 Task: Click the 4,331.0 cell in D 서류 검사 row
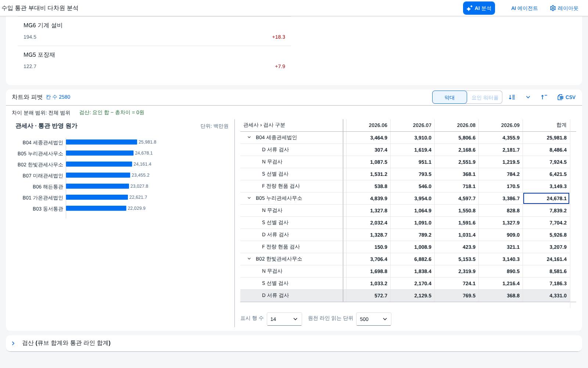[546, 296]
